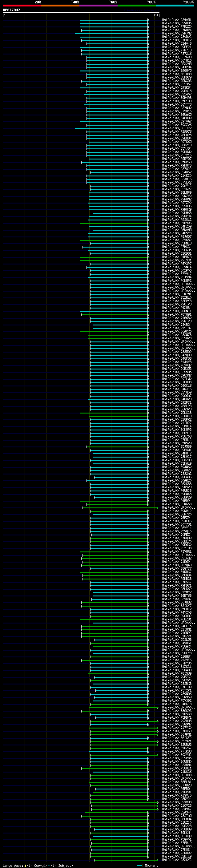Select the UniRef100_D0B353 label
Screen dimensions: 197x868
pos(177,369)
